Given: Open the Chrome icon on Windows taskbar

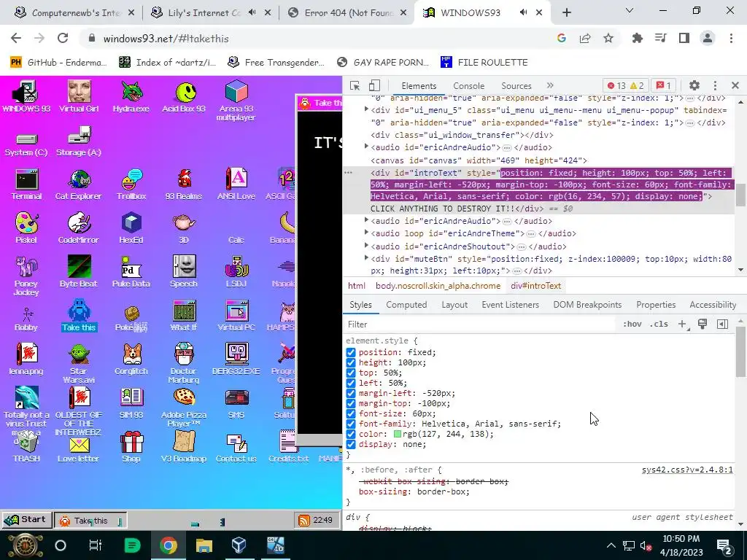Looking at the screenshot, I should [x=169, y=545].
